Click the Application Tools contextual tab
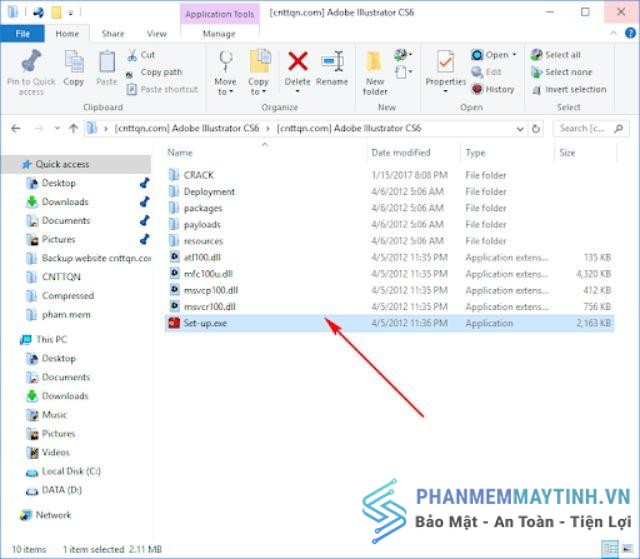The image size is (640, 559). [x=220, y=14]
